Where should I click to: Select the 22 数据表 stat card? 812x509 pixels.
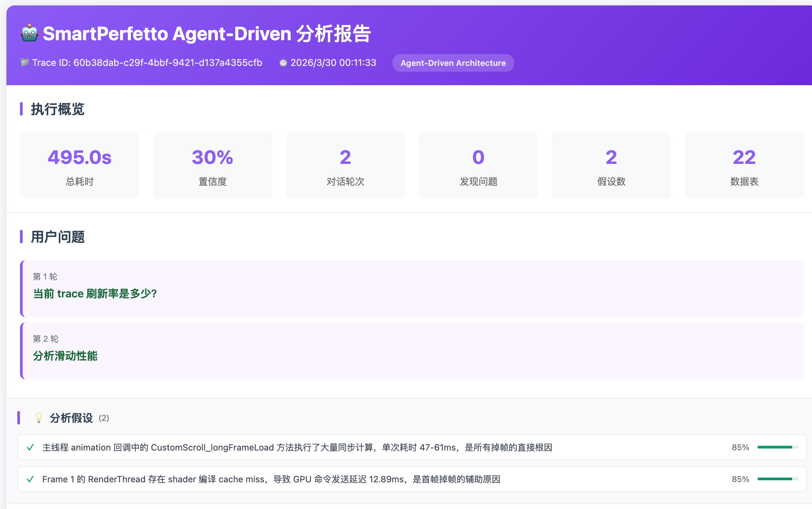coord(744,165)
